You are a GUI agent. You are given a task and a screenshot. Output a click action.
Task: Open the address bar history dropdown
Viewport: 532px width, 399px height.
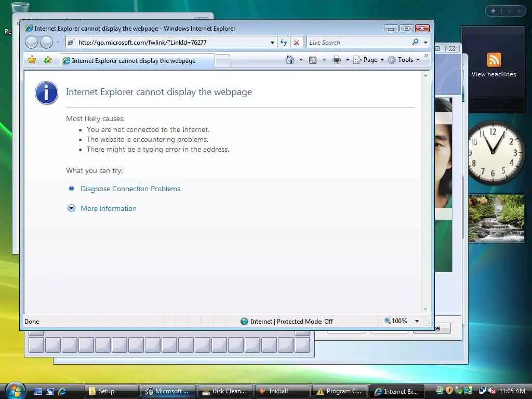[272, 43]
